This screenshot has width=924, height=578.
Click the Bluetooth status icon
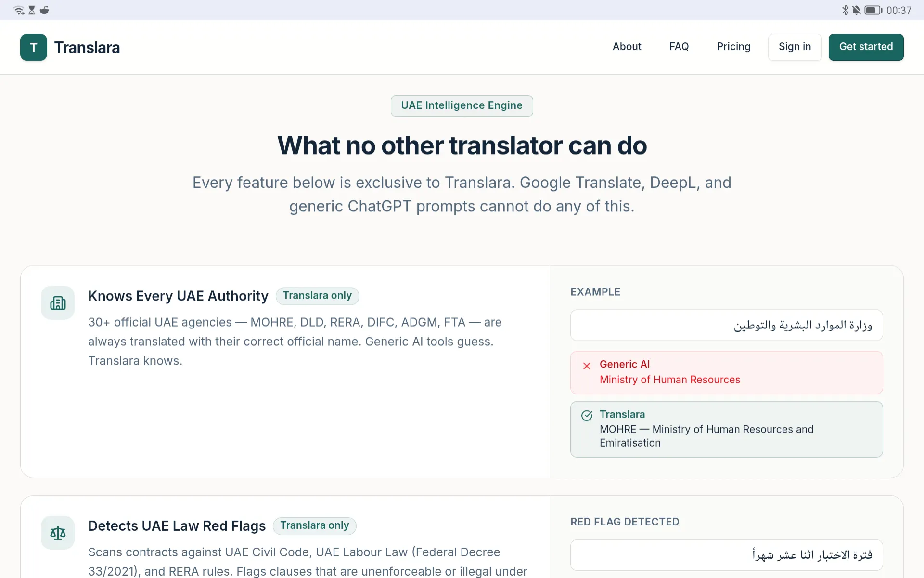(x=845, y=10)
